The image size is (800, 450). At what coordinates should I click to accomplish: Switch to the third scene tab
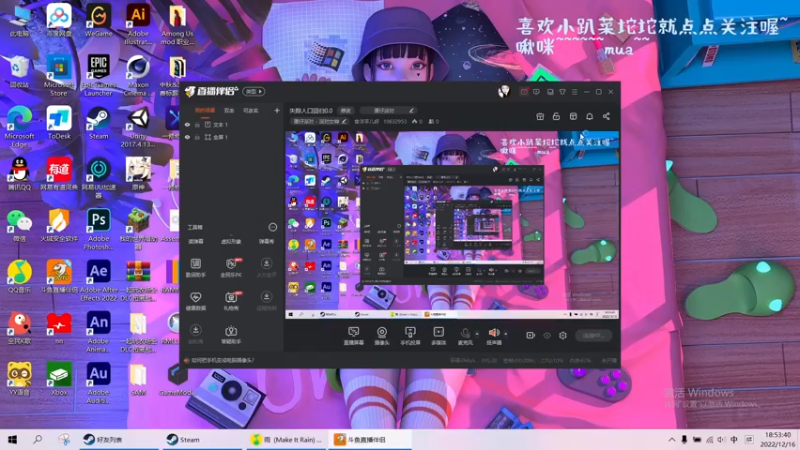(251, 110)
